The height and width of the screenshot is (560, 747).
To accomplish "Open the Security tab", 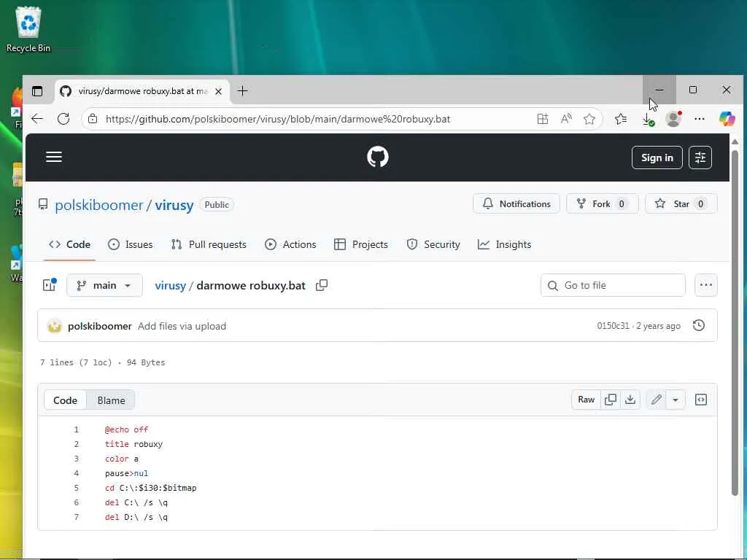I will coord(433,244).
